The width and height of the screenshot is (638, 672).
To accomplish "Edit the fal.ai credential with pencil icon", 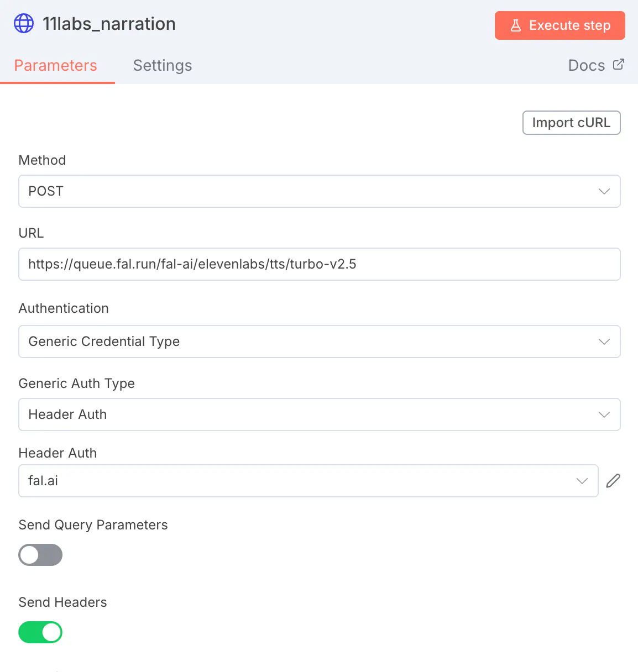I will (x=613, y=481).
